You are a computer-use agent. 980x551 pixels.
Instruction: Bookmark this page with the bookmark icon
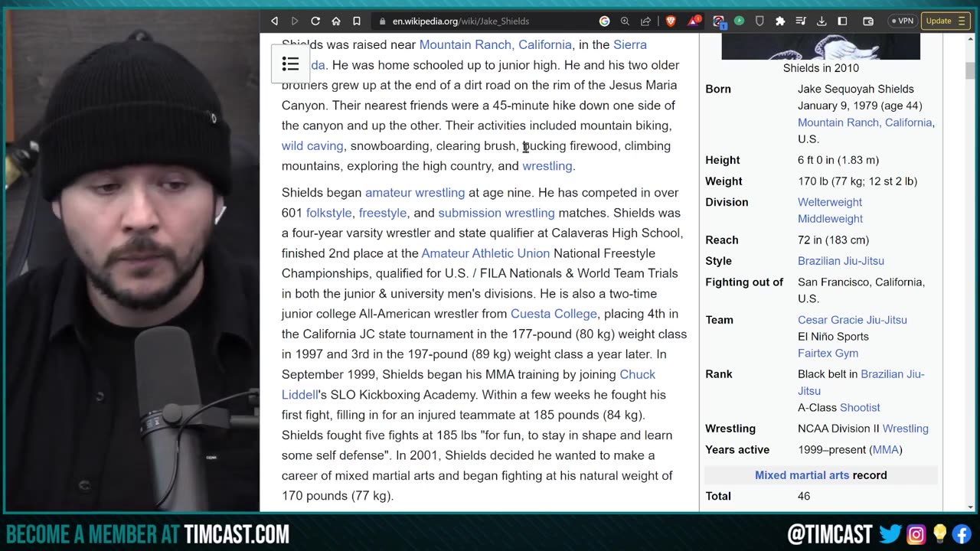(x=357, y=21)
